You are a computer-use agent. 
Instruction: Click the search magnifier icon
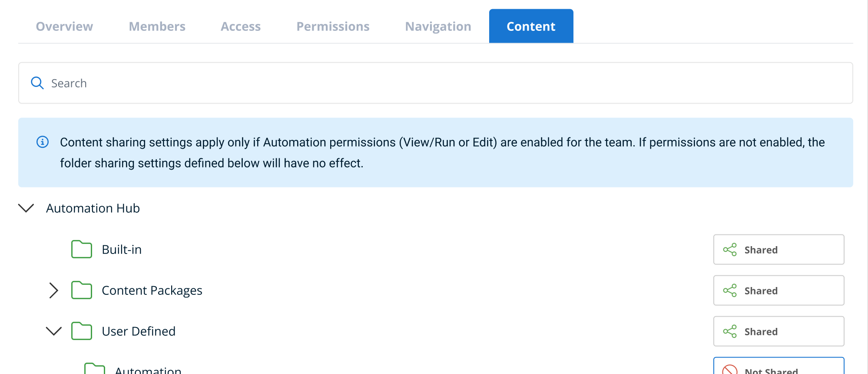click(37, 83)
